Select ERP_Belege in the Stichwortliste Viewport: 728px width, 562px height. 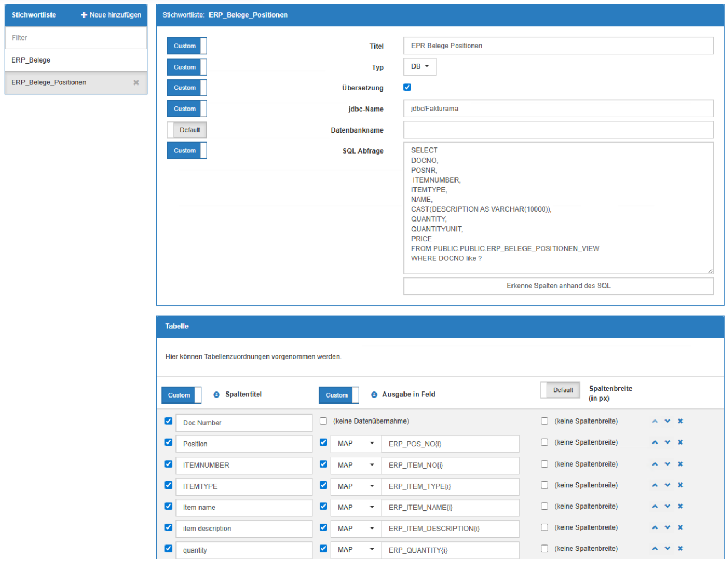pyautogui.click(x=76, y=60)
